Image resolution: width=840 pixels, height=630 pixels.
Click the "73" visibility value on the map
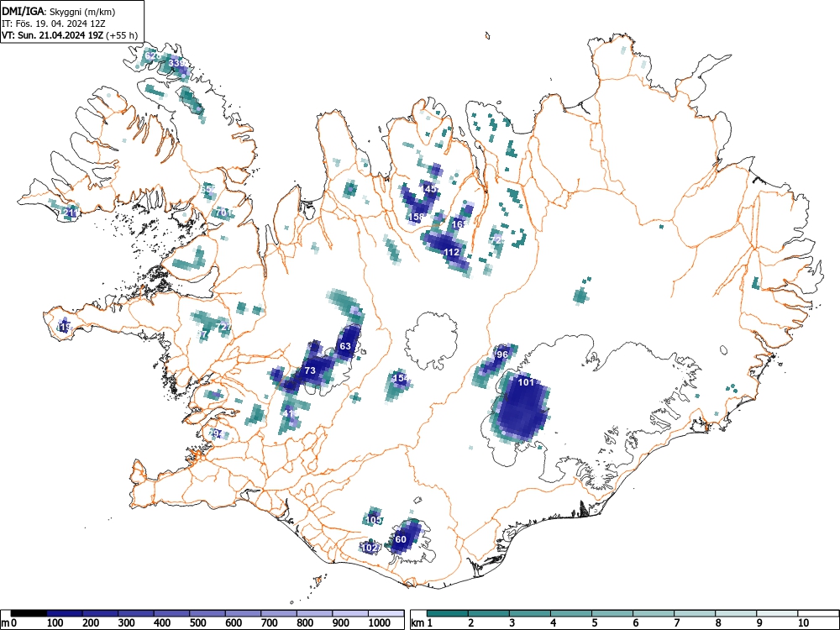click(310, 370)
